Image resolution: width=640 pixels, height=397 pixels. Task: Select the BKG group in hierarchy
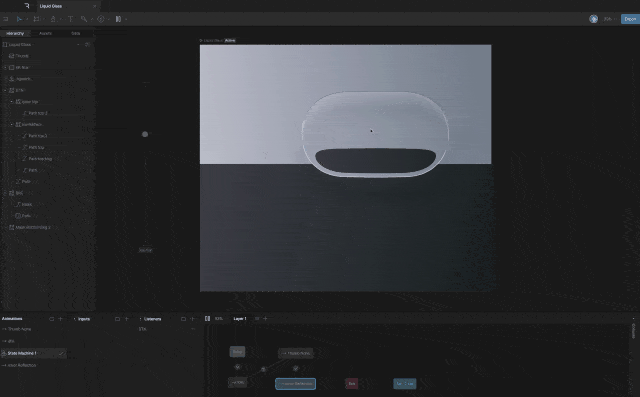[19, 193]
